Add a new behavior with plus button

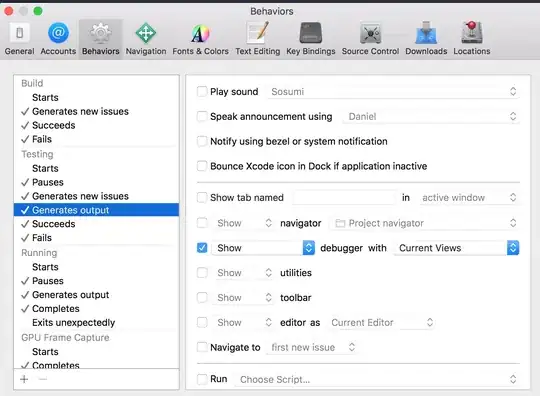[x=24, y=379]
